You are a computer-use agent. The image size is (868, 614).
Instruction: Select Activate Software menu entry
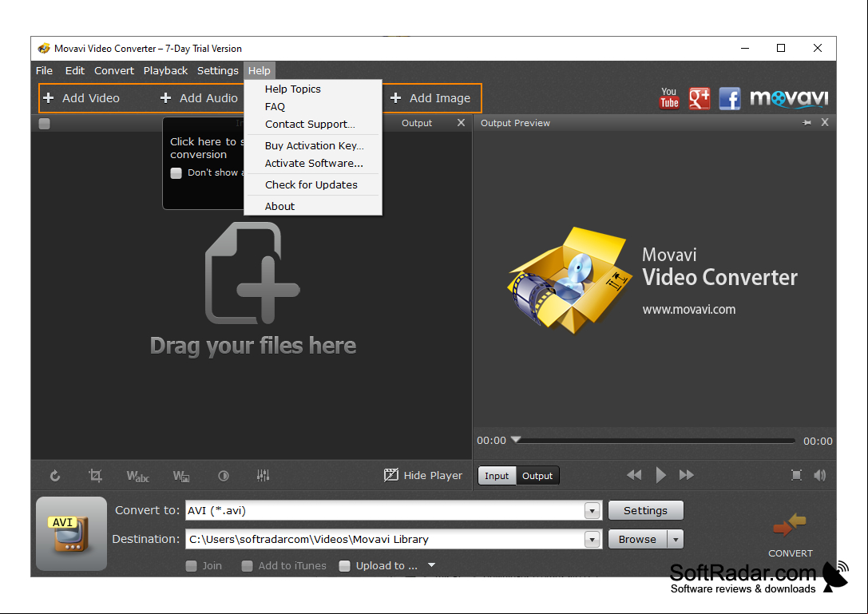tap(313, 164)
